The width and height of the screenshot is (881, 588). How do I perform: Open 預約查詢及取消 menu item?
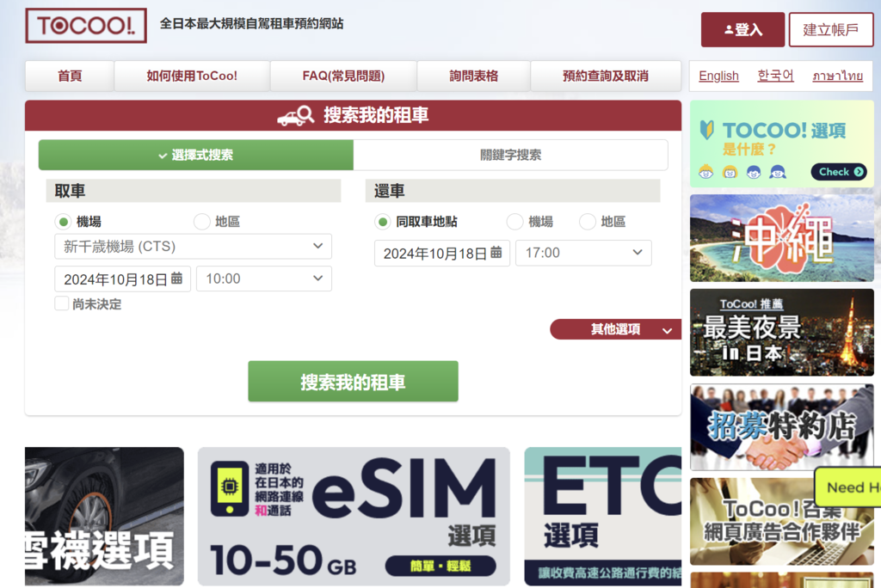pos(606,76)
